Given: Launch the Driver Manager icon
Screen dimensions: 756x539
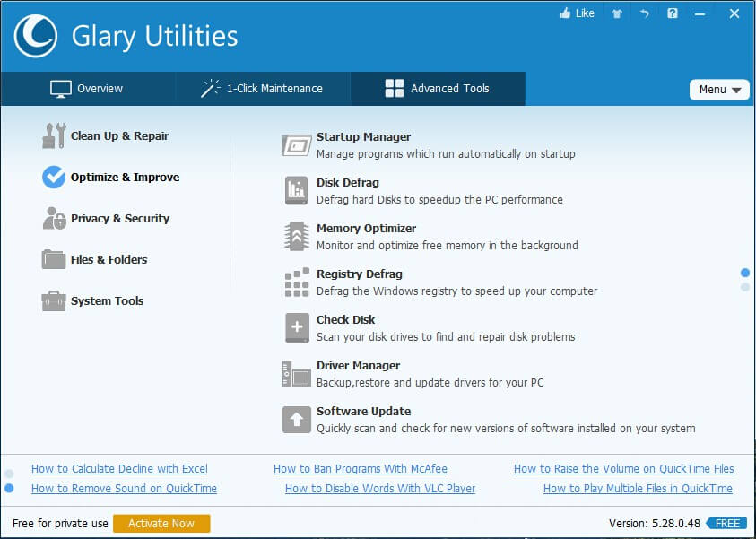Looking at the screenshot, I should 296,374.
